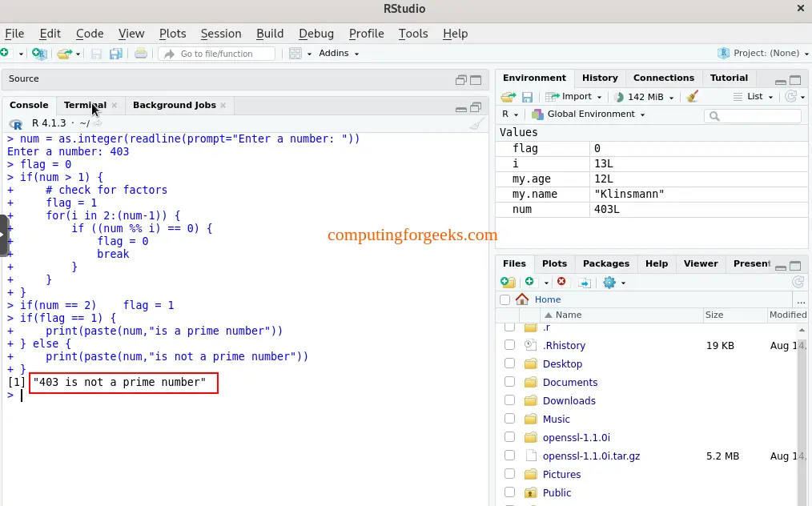
Task: Click the New File icon in main toolbar
Action: point(5,54)
